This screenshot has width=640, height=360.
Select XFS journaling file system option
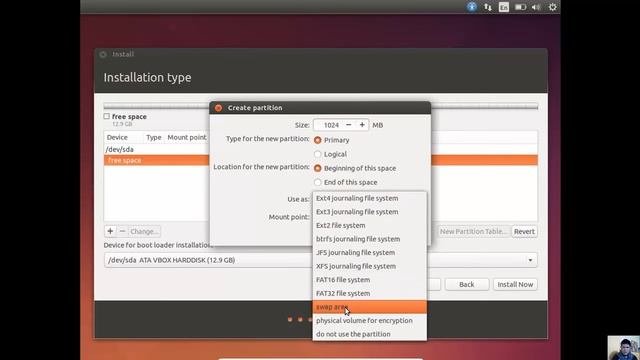369,266
